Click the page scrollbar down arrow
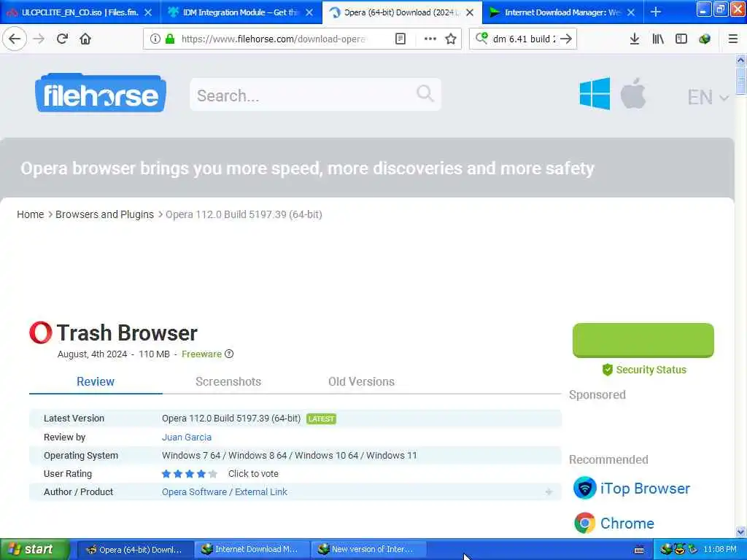 click(x=740, y=532)
